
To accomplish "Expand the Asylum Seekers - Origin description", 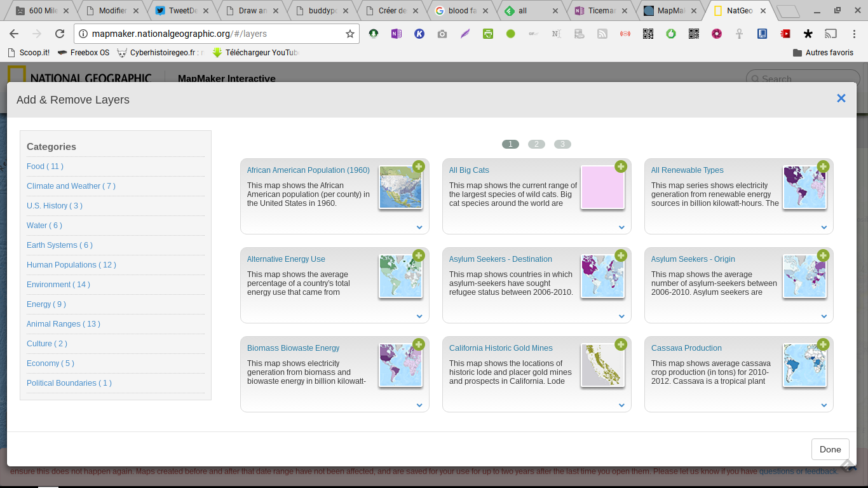I will tap(824, 316).
